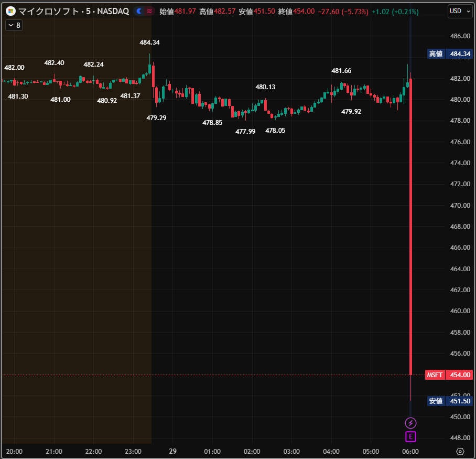
Task: Click the 06:00 time axis label
Action: click(x=410, y=452)
